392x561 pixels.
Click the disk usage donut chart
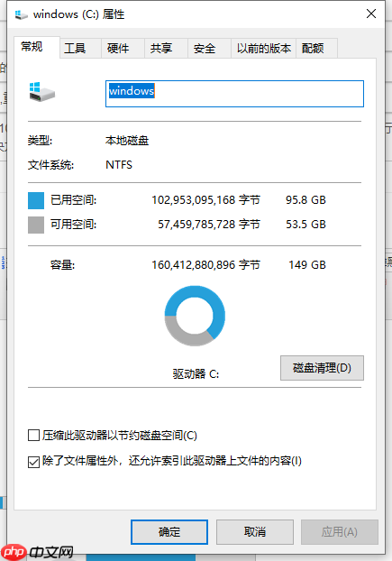(x=195, y=316)
